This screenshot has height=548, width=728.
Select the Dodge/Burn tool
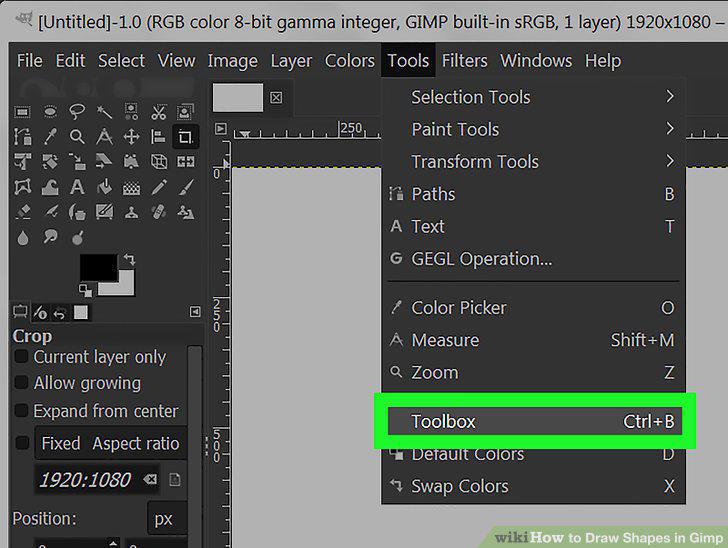[77, 238]
